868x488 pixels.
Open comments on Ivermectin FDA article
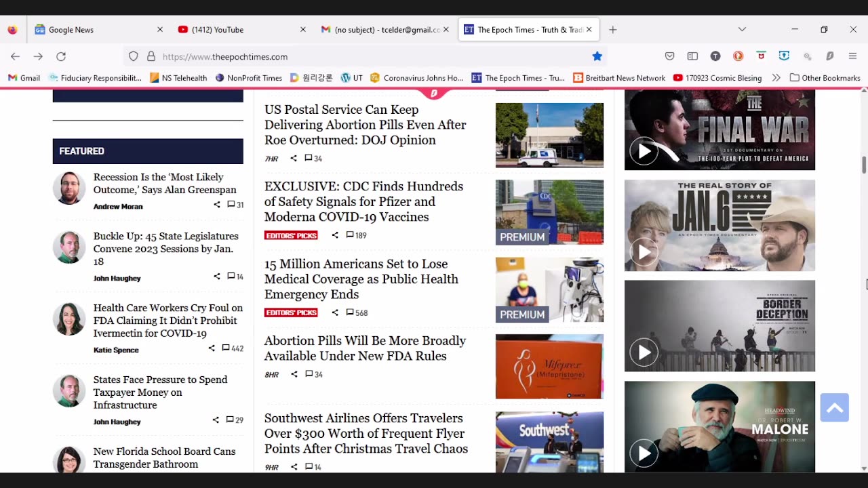tap(233, 348)
